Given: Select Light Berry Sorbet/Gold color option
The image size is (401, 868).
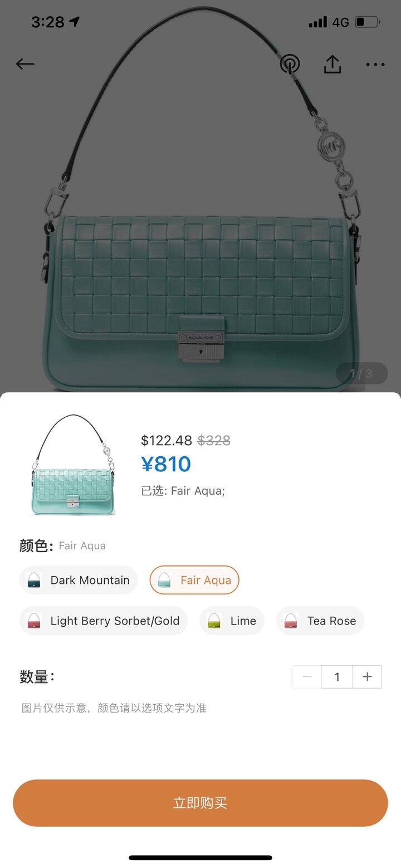Looking at the screenshot, I should click(x=103, y=621).
